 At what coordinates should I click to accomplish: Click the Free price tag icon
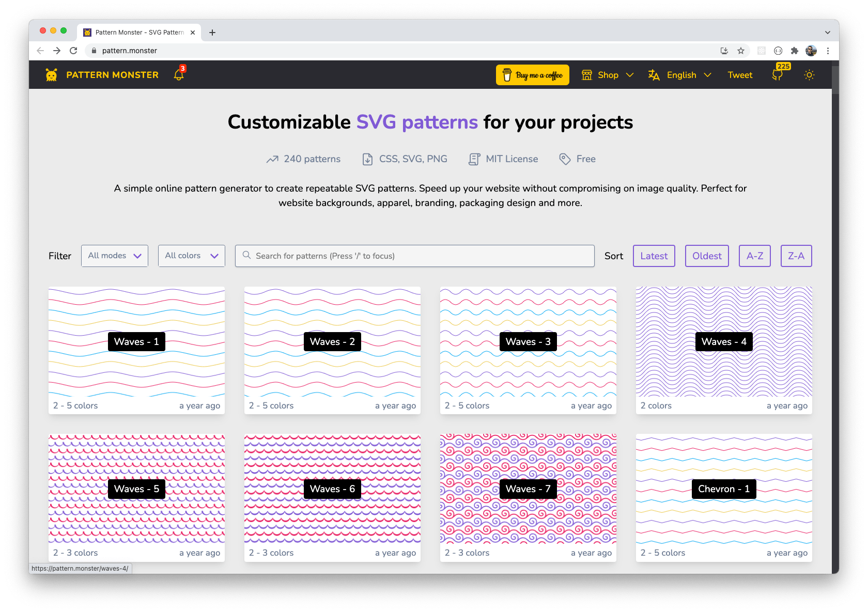[565, 159]
